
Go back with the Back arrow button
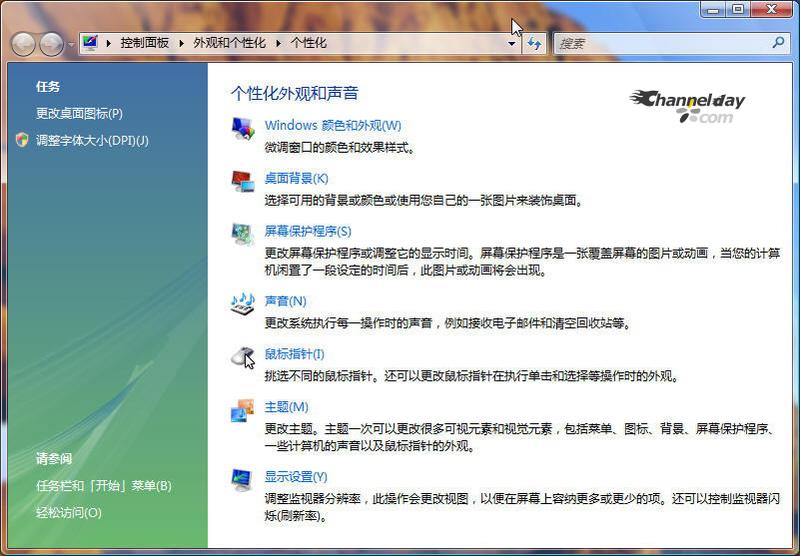pyautogui.click(x=23, y=44)
